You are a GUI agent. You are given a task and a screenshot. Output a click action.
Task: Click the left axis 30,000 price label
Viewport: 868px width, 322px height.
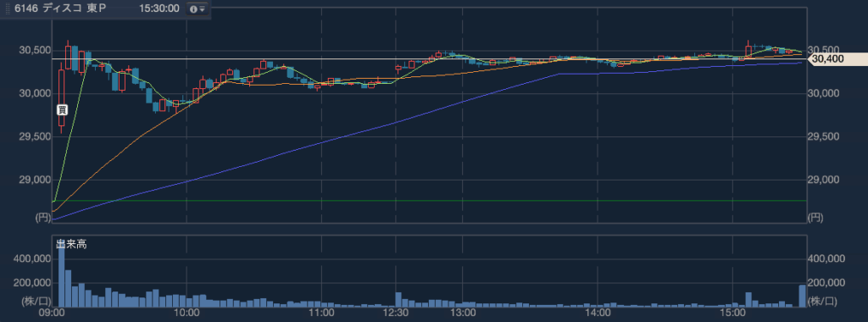tap(34, 93)
